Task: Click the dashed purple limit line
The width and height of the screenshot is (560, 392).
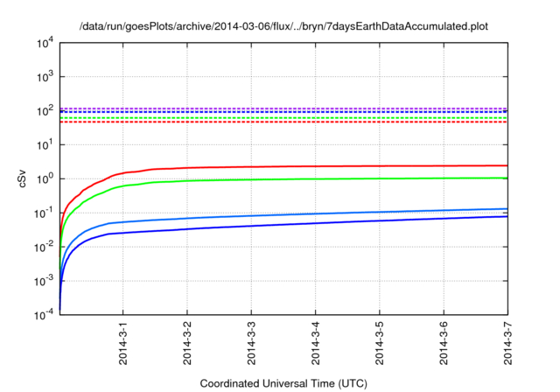Action: (x=283, y=108)
